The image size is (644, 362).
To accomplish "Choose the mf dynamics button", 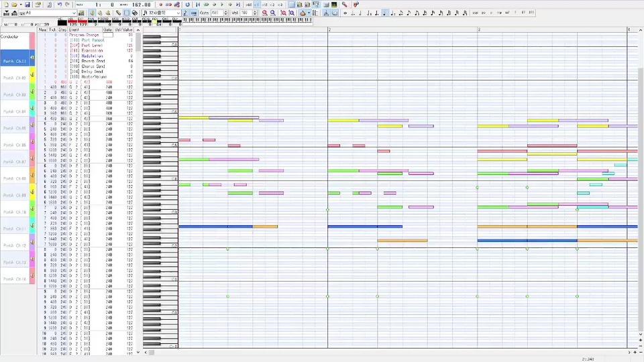I will [507, 13].
